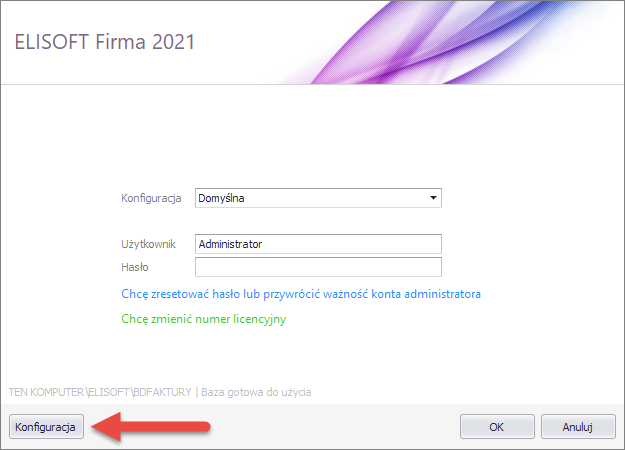The width and height of the screenshot is (625, 450).
Task: Click the Konfiguracja label beside the dropdown
Action: [x=151, y=198]
